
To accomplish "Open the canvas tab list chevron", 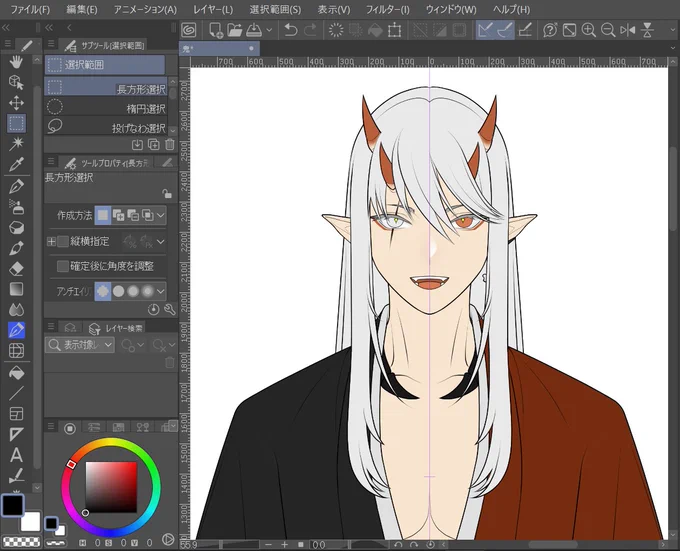I will 673,48.
